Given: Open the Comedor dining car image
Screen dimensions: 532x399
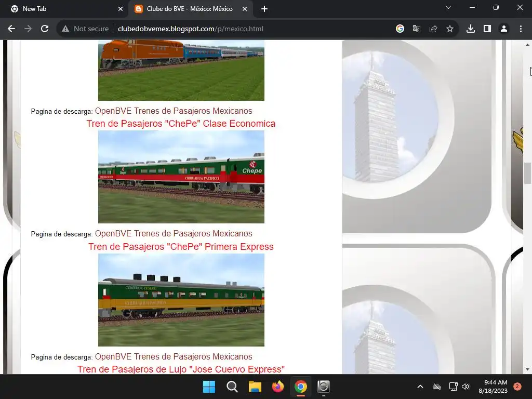Looking at the screenshot, I should [x=181, y=300].
